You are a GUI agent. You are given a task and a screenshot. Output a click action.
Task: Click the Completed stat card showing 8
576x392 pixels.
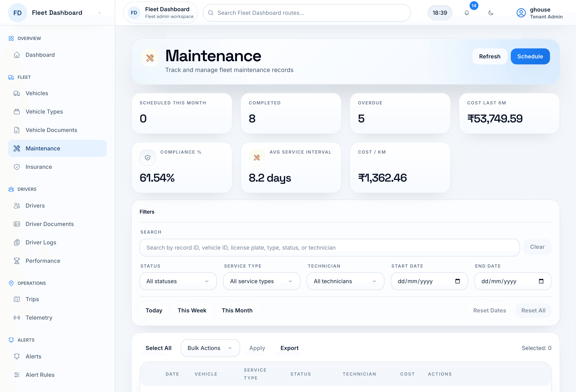(291, 113)
